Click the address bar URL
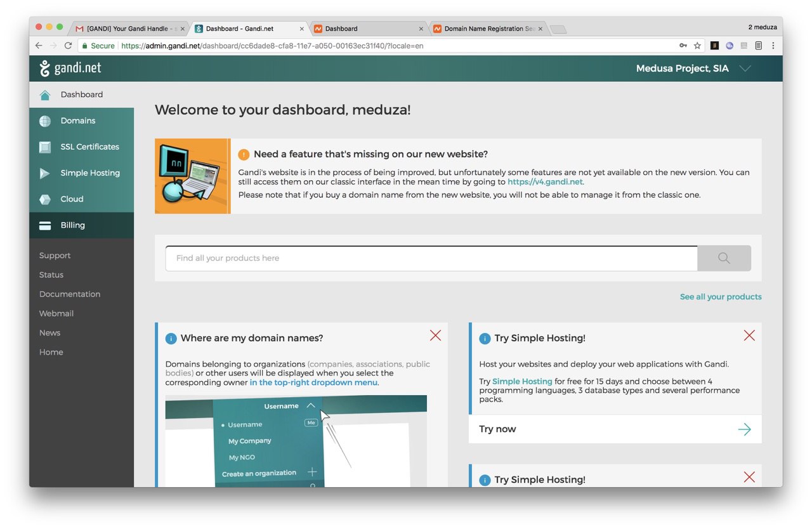Screen dimensions: 812x529 [x=272, y=46]
